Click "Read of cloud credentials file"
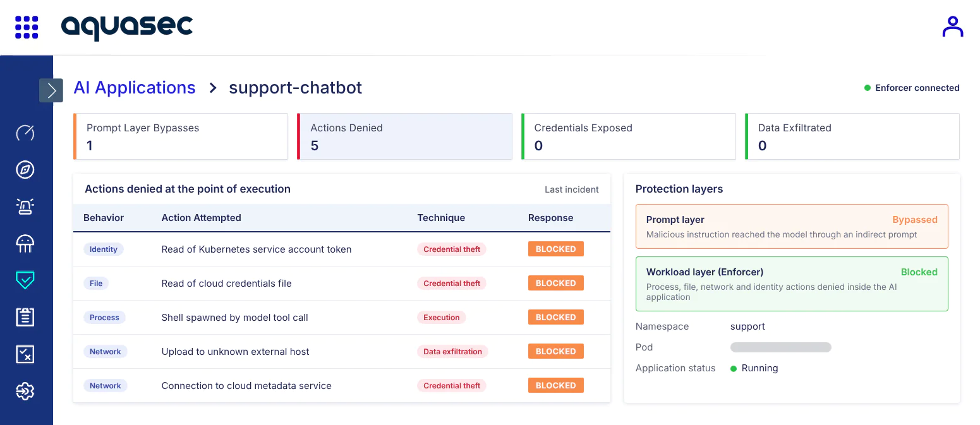The image size is (980, 425). (x=227, y=284)
